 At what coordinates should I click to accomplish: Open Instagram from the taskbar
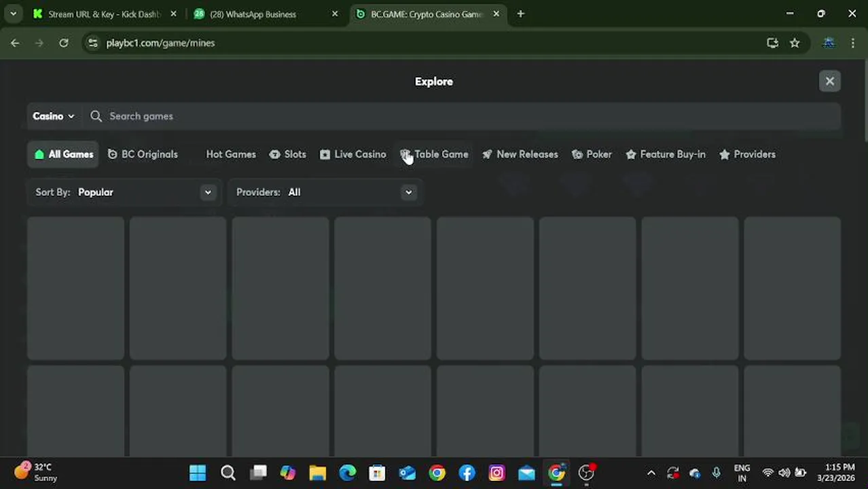coord(496,473)
